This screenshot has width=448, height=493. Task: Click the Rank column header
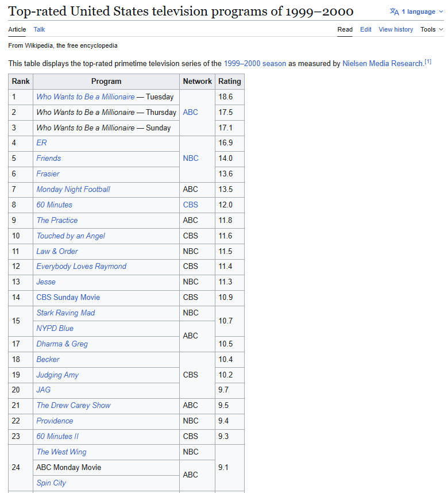pos(21,82)
